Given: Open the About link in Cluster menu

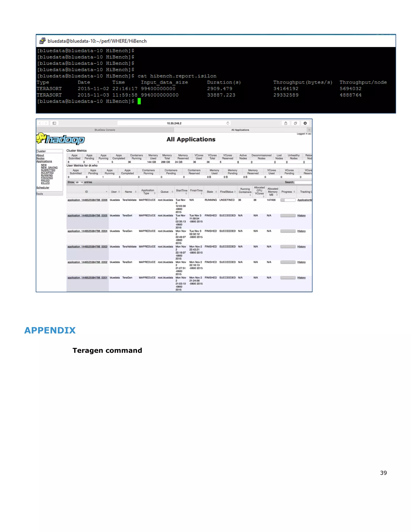Looking at the screenshot, I should coord(40,155).
